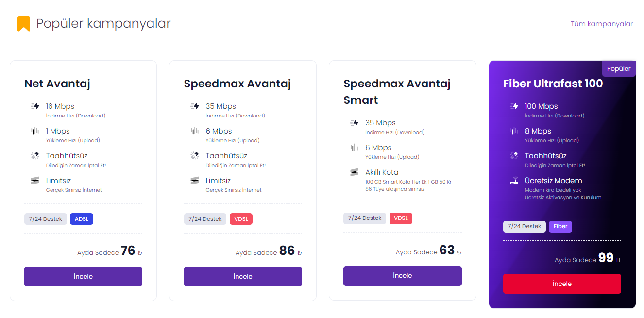
Task: Click the Taahhütsüz icon in Net Avantaj card
Action: point(35,156)
